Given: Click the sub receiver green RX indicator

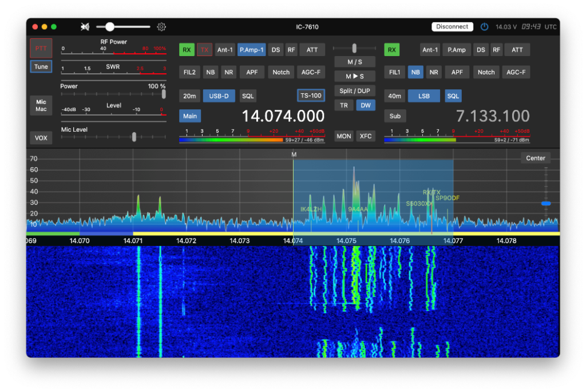Looking at the screenshot, I should [x=391, y=50].
